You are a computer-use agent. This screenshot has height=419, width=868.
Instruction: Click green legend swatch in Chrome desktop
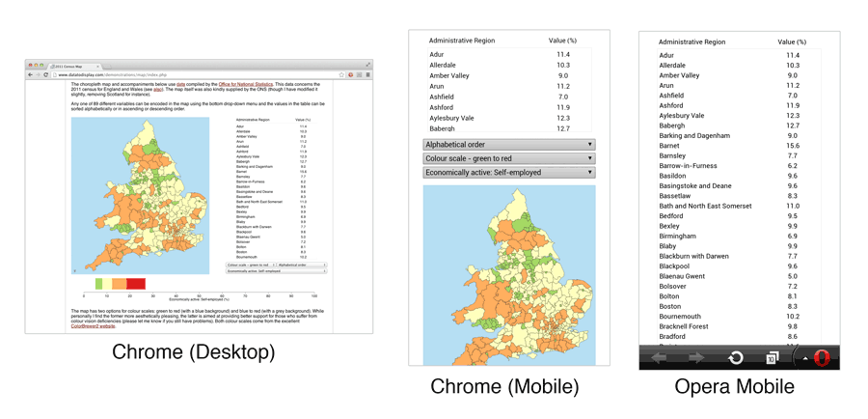pyautogui.click(x=99, y=284)
